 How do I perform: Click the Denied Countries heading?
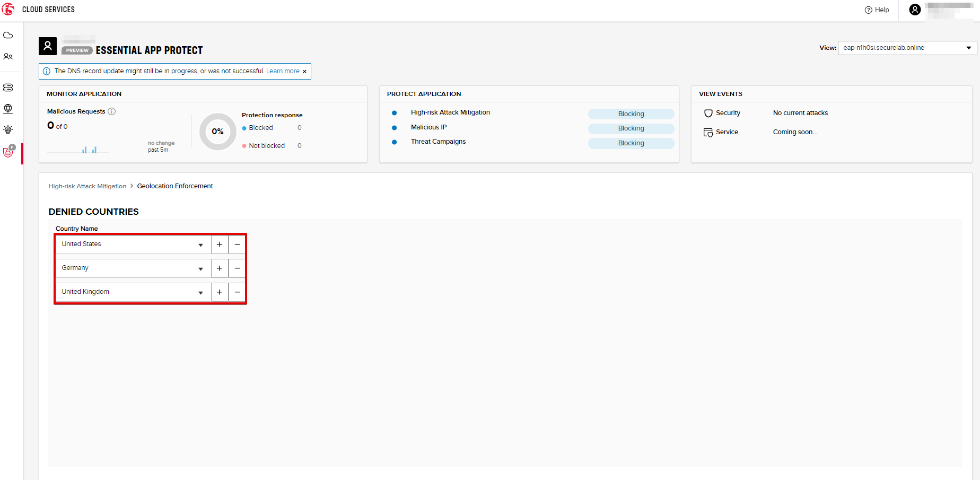[93, 212]
